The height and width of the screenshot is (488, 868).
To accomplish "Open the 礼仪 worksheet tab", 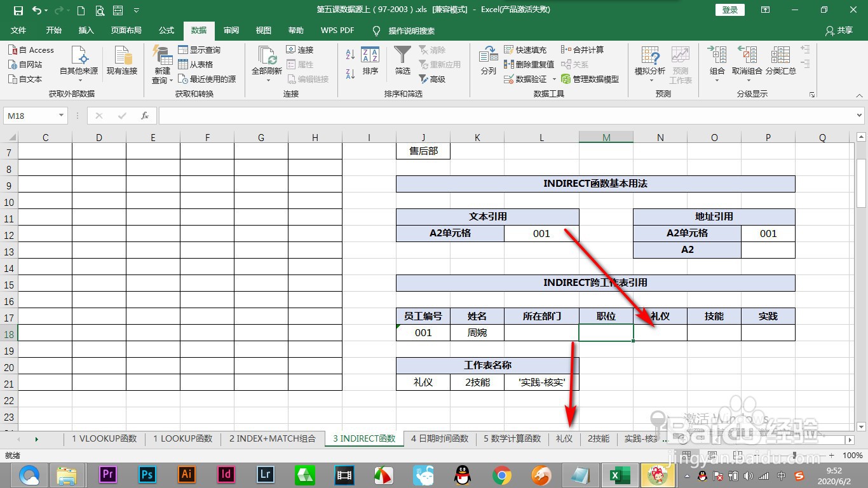I will [x=564, y=438].
